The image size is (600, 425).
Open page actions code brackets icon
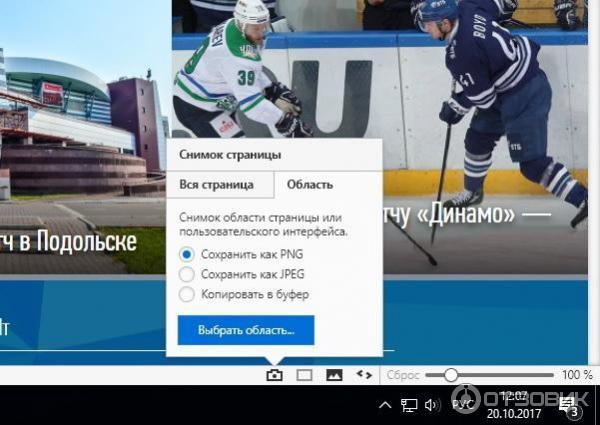[x=364, y=375]
